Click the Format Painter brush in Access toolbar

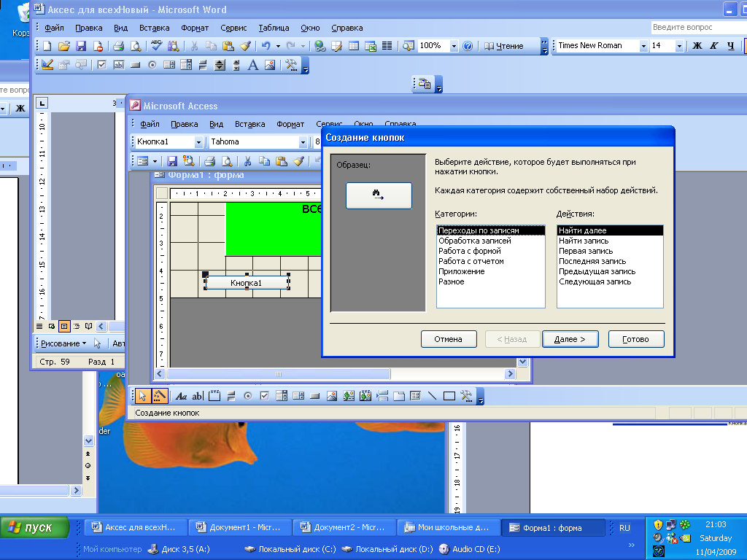(298, 161)
